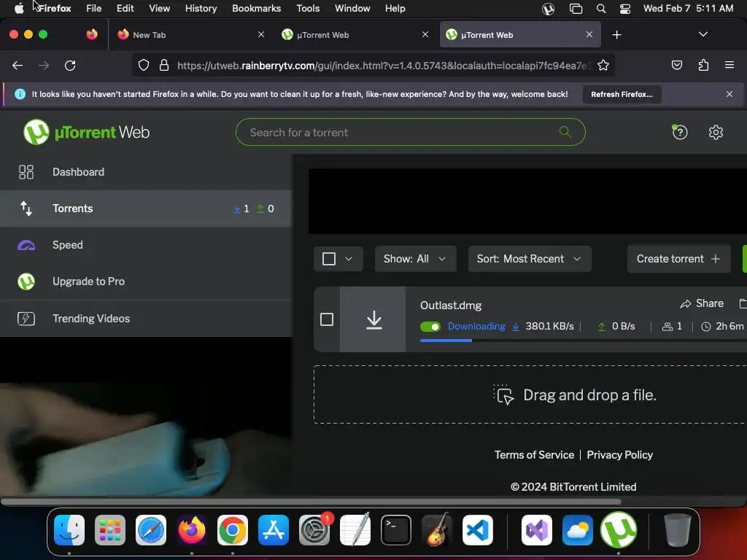Bookmark this page with the star icon
Image resolution: width=747 pixels, height=560 pixels.
[x=603, y=65]
